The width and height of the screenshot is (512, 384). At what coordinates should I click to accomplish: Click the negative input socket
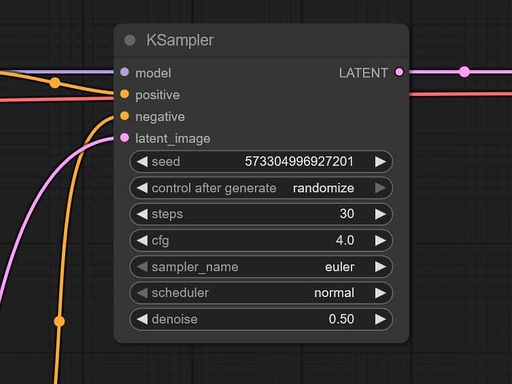pos(125,116)
